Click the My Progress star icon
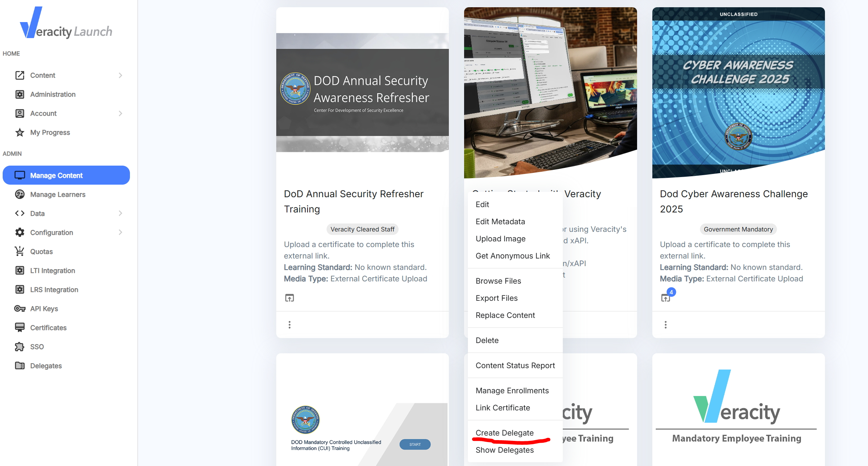This screenshot has height=466, width=868. coord(20,132)
